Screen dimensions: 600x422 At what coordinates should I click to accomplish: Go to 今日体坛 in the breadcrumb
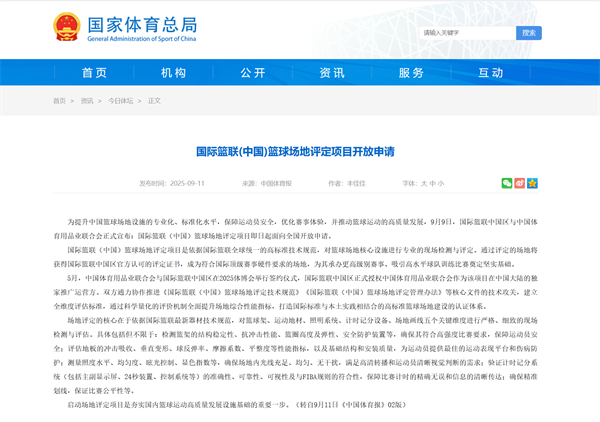pyautogui.click(x=120, y=101)
